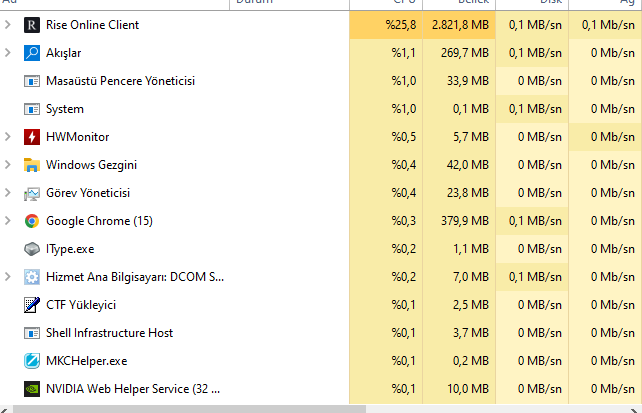This screenshot has height=413, width=642.
Task: Select the System process name
Action: pos(65,109)
